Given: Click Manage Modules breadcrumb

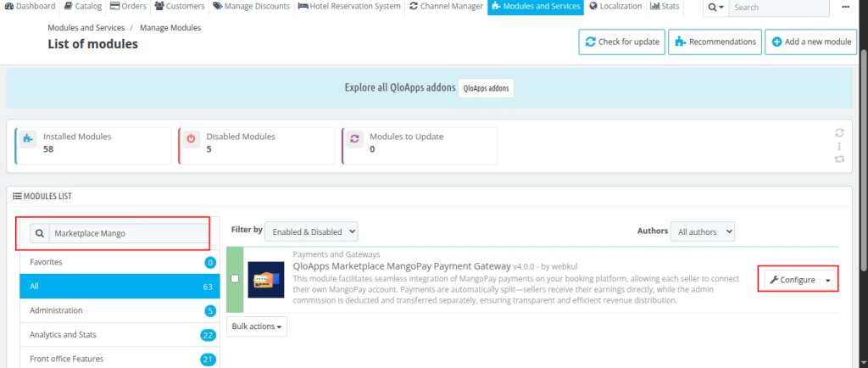Looking at the screenshot, I should pos(170,27).
